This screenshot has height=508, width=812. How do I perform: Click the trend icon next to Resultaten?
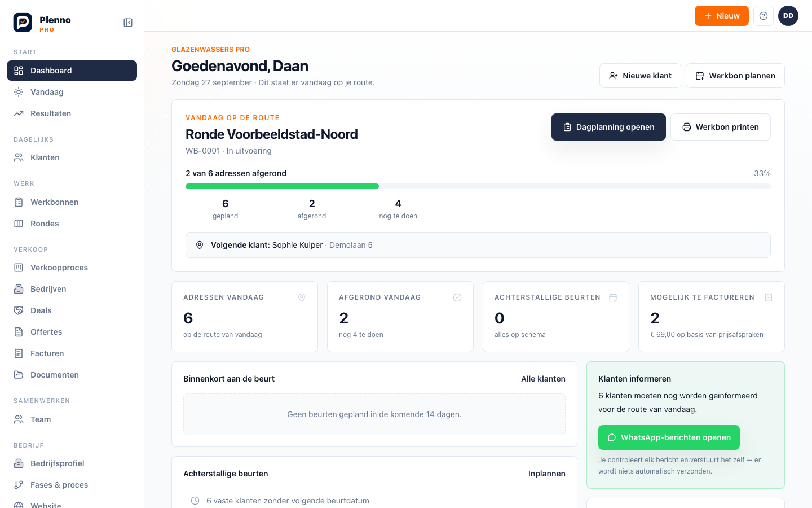19,113
